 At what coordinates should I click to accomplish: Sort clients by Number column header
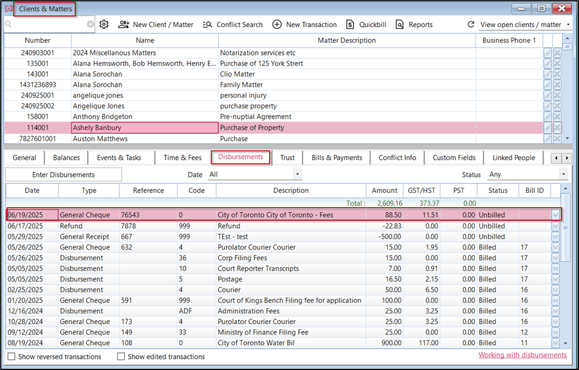click(37, 41)
